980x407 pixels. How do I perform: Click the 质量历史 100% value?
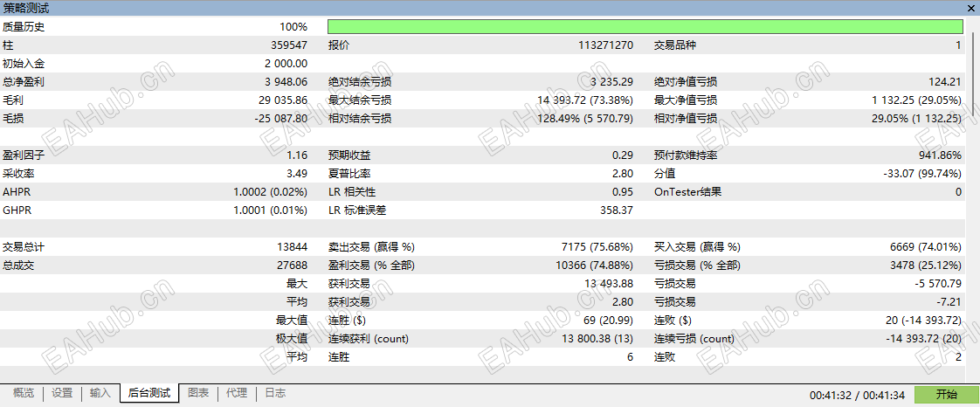293,27
